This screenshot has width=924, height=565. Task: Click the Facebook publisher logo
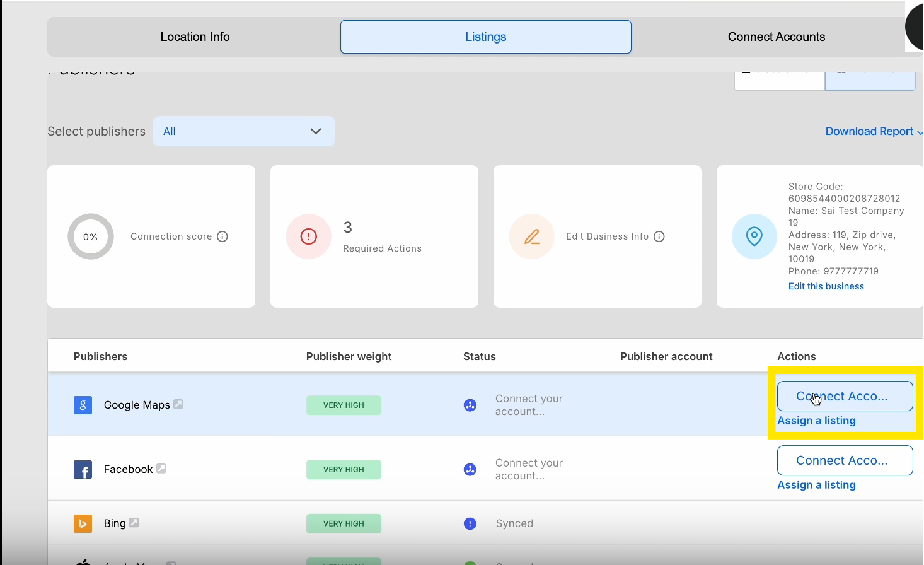pyautogui.click(x=83, y=470)
